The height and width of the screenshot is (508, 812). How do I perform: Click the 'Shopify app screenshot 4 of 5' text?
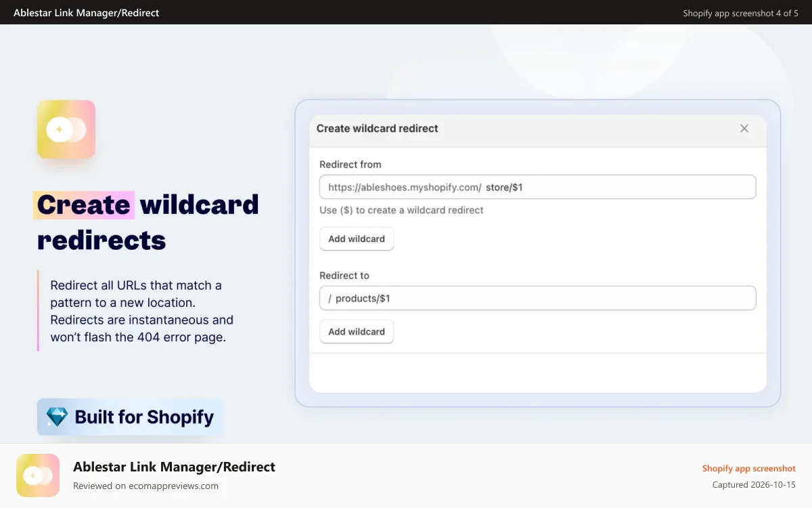click(741, 13)
